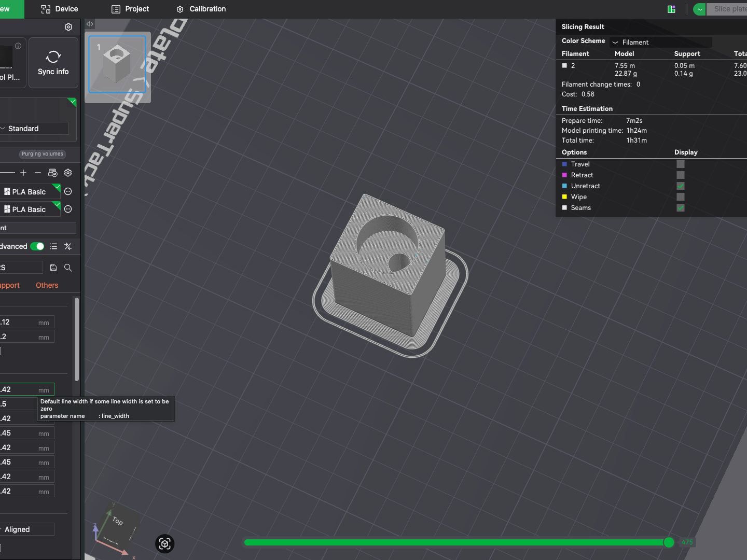The image size is (747, 560).
Task: Click the settings list icon beside Advanced
Action: pyautogui.click(x=53, y=246)
